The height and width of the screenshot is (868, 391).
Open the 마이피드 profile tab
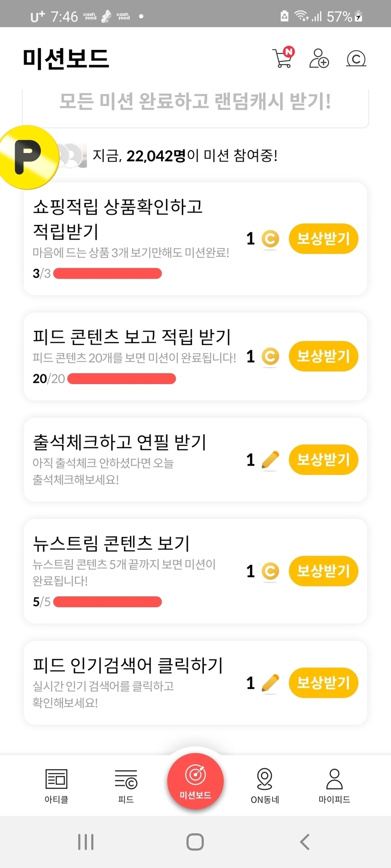click(334, 785)
